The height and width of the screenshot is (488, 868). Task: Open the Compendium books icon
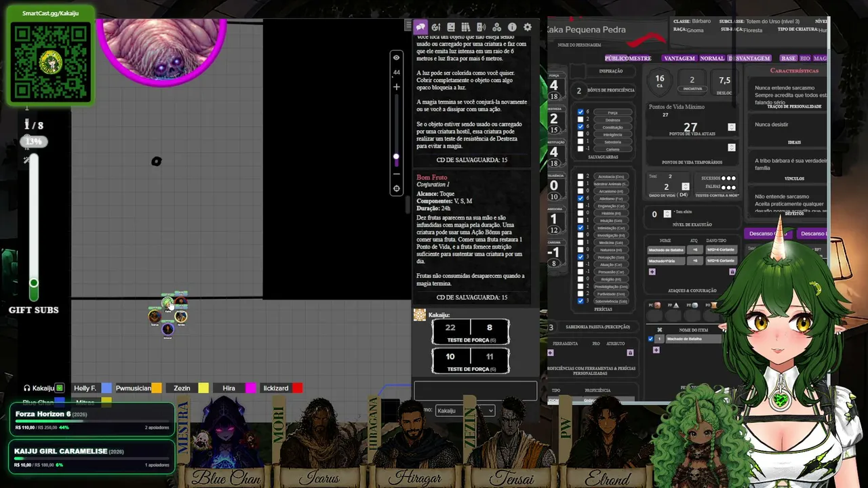466,27
